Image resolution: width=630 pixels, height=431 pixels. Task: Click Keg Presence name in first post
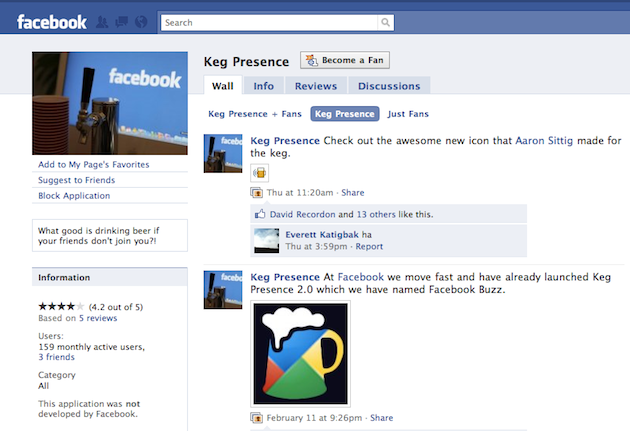[x=285, y=141]
